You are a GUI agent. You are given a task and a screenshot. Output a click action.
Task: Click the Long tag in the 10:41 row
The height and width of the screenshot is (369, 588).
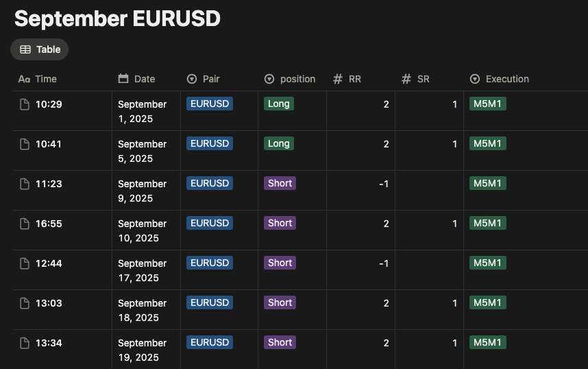(279, 143)
